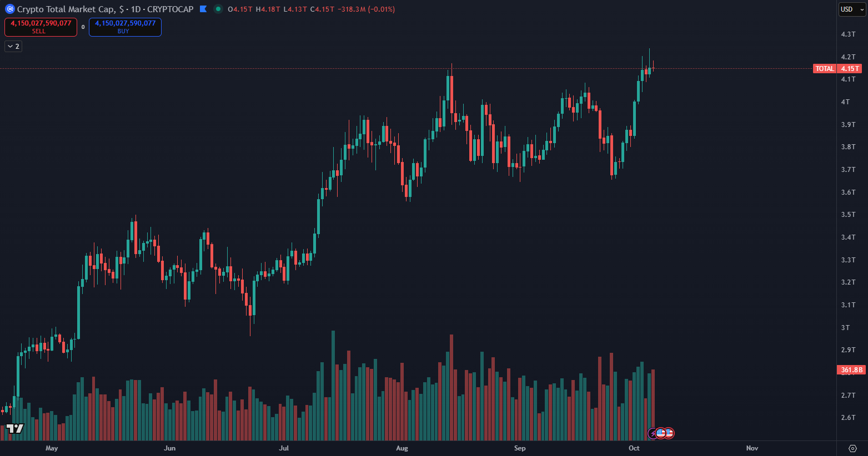This screenshot has height=456, width=868.
Task: Click the 3.5T level on the price scale
Action: (848, 215)
